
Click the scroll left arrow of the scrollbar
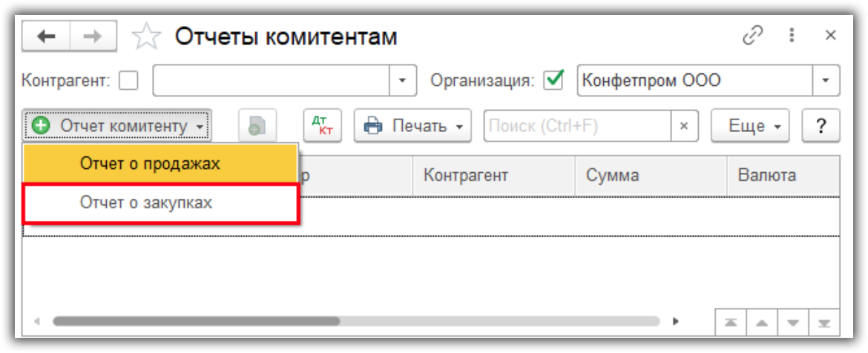tap(38, 321)
